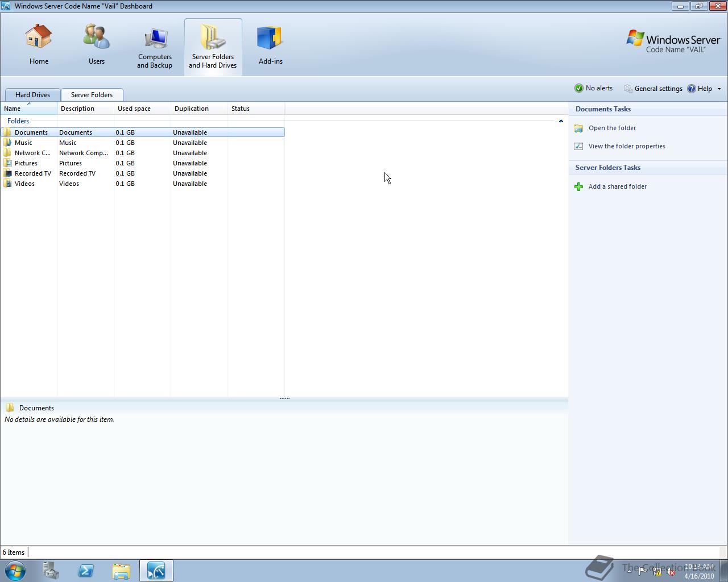
Task: Open the Home section icon
Action: [x=39, y=37]
